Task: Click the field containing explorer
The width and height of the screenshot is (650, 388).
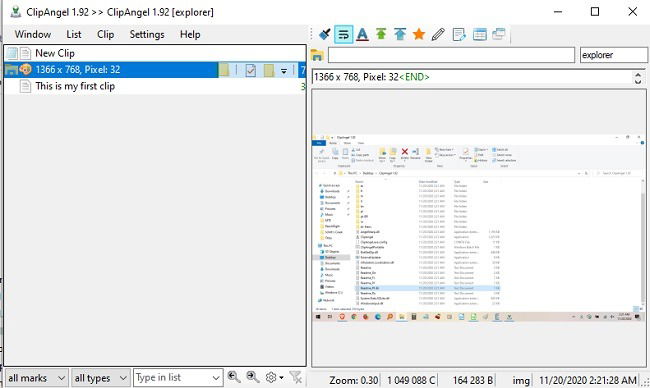Action: [614, 55]
